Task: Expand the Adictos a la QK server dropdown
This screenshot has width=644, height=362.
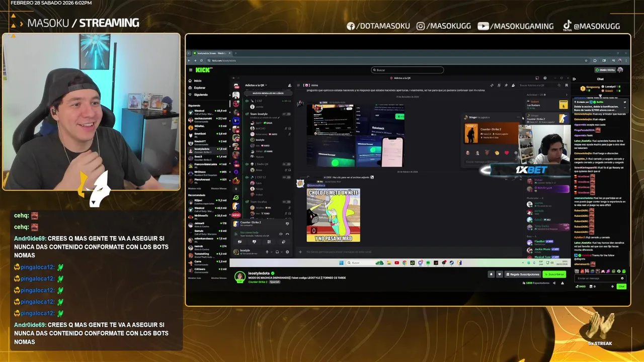Action: tap(256, 85)
